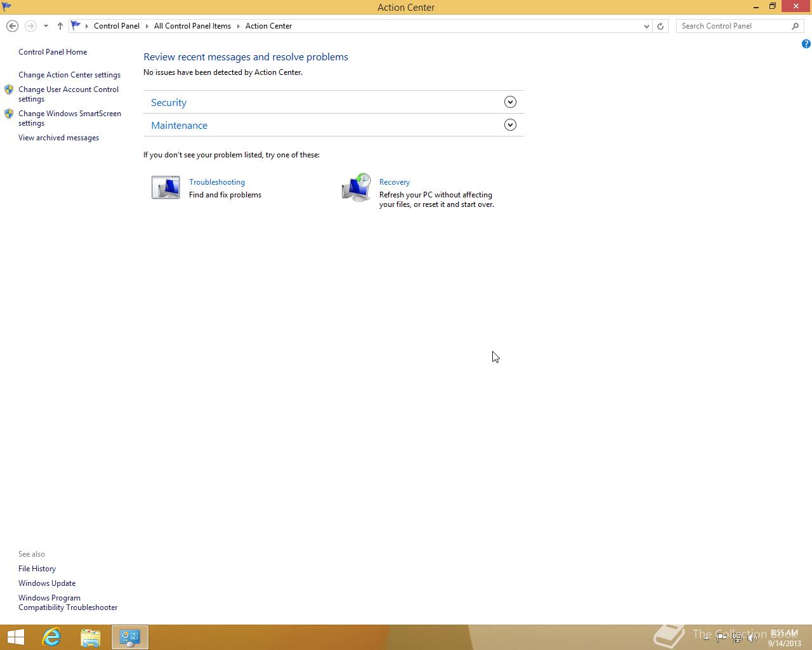812x650 pixels.
Task: Open Windows Program Compatibility Troubleshooter
Action: point(68,602)
